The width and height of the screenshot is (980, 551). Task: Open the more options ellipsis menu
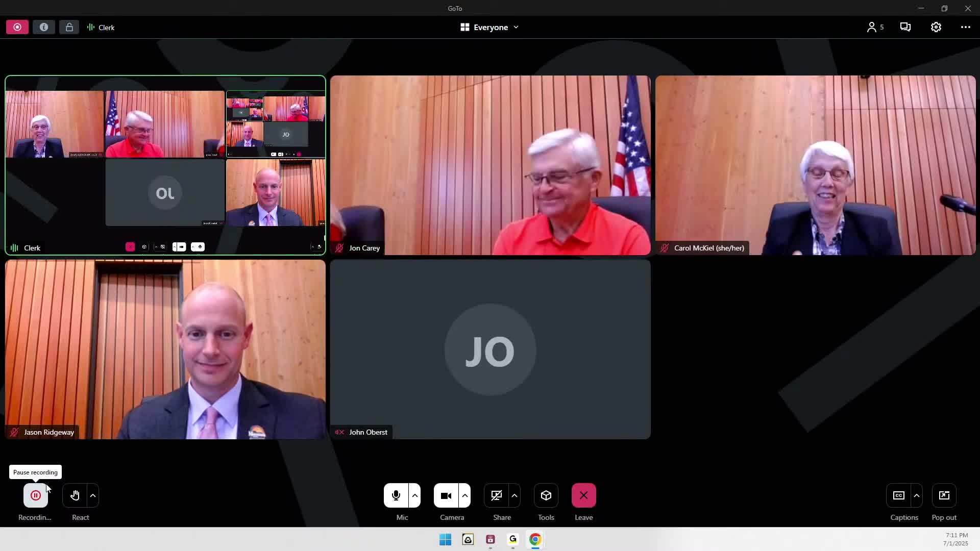point(965,27)
